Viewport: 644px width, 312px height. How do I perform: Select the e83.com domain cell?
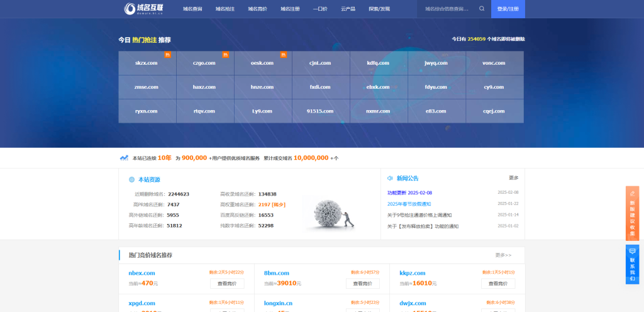[x=437, y=111]
